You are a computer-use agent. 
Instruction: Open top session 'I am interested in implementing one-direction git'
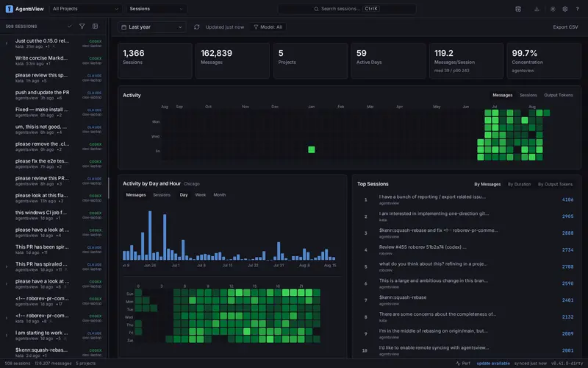[465, 216]
